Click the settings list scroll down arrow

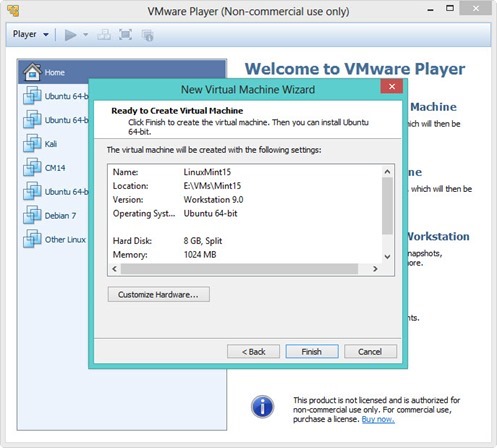pyautogui.click(x=387, y=257)
